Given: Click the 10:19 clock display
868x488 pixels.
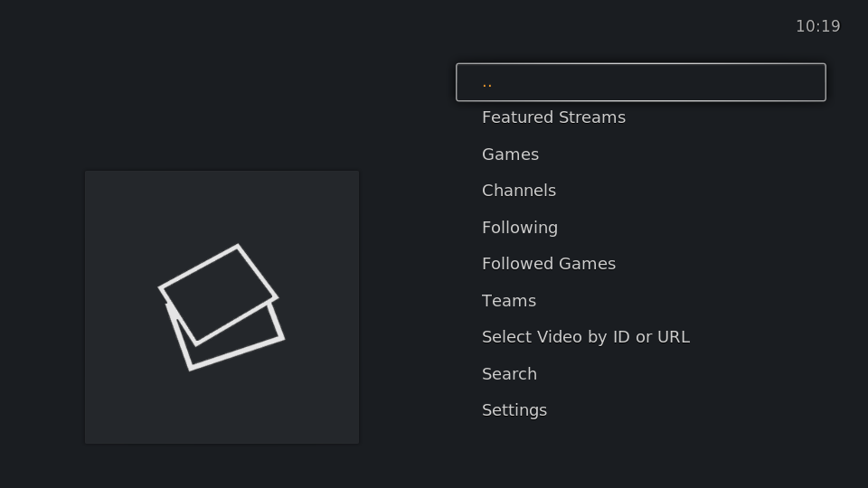Looking at the screenshot, I should click(817, 26).
